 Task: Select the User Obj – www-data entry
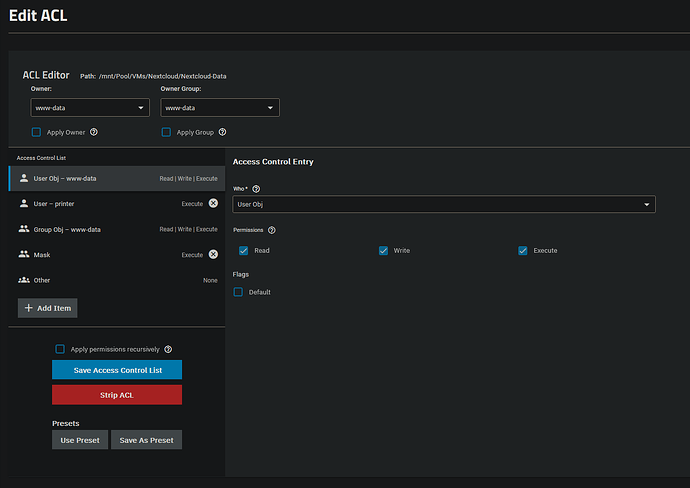[117, 178]
